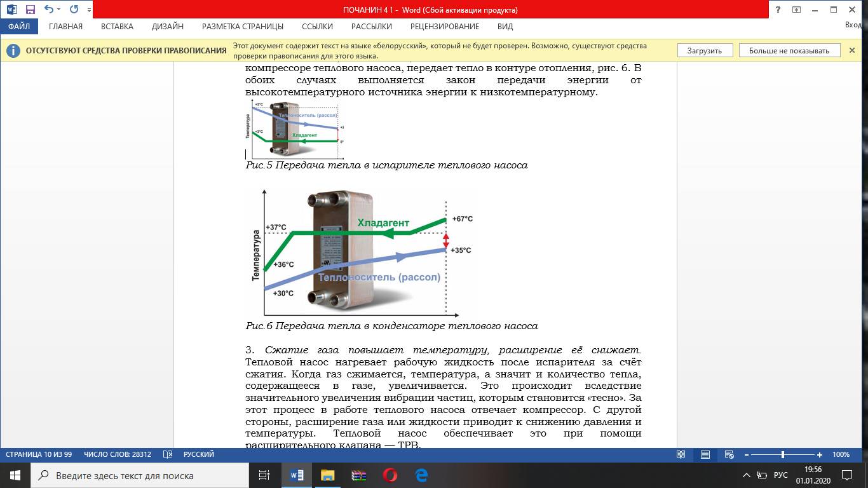Click the Undo arrow icon

pos(48,10)
